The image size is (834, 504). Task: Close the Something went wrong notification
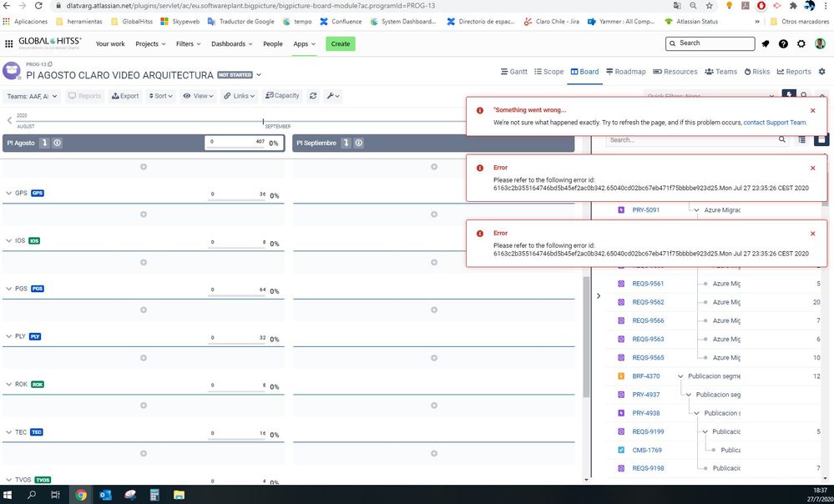click(813, 111)
